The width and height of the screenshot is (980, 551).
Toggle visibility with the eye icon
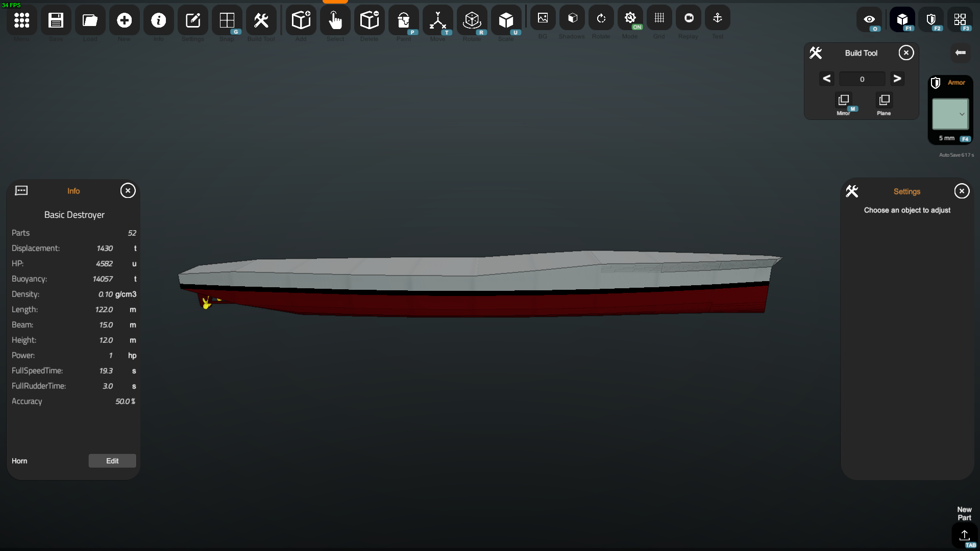[x=869, y=19]
